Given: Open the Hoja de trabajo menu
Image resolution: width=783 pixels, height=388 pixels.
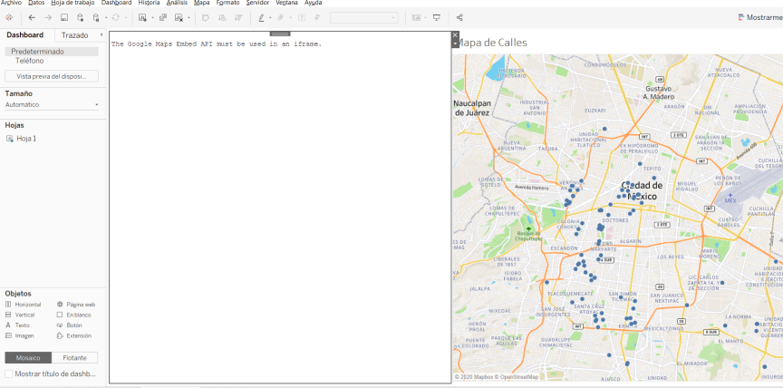Looking at the screenshot, I should [x=73, y=2].
